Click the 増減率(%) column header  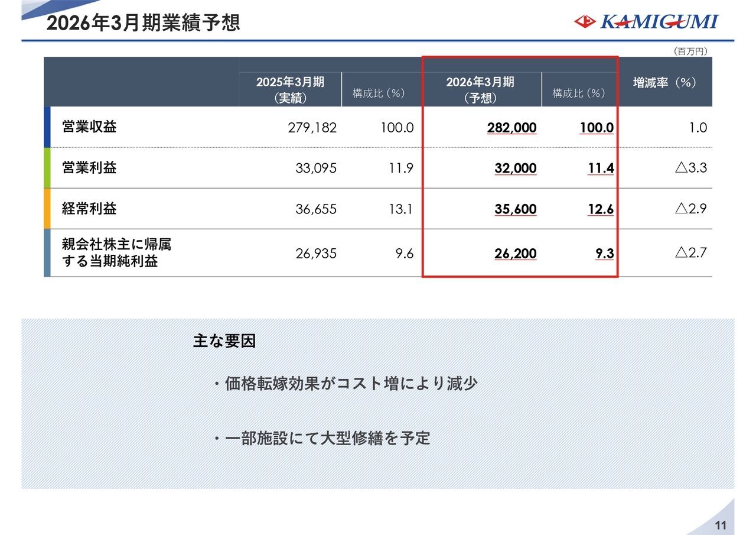(664, 83)
